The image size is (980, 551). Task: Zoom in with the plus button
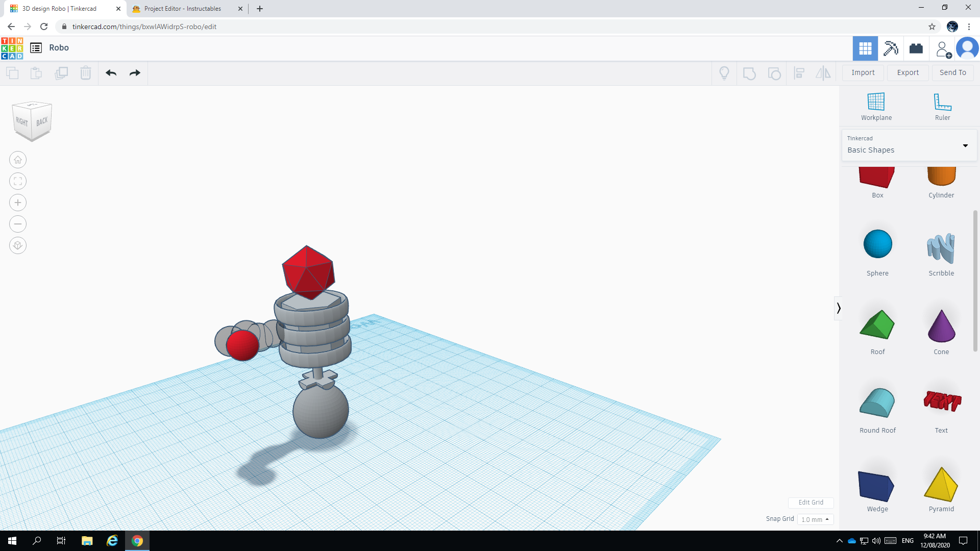(x=18, y=203)
